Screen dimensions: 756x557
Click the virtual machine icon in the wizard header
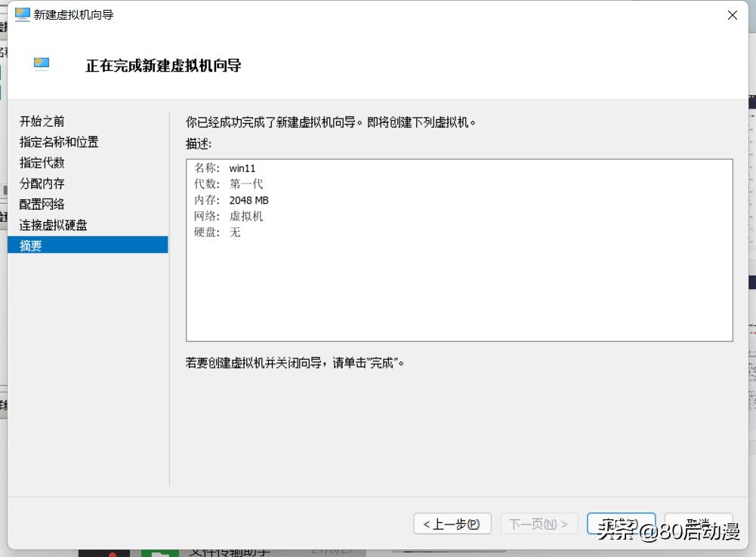tap(41, 64)
